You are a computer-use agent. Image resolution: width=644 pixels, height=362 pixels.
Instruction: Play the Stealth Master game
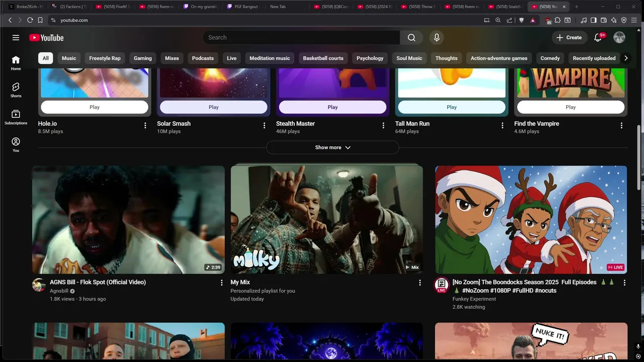pyautogui.click(x=333, y=107)
